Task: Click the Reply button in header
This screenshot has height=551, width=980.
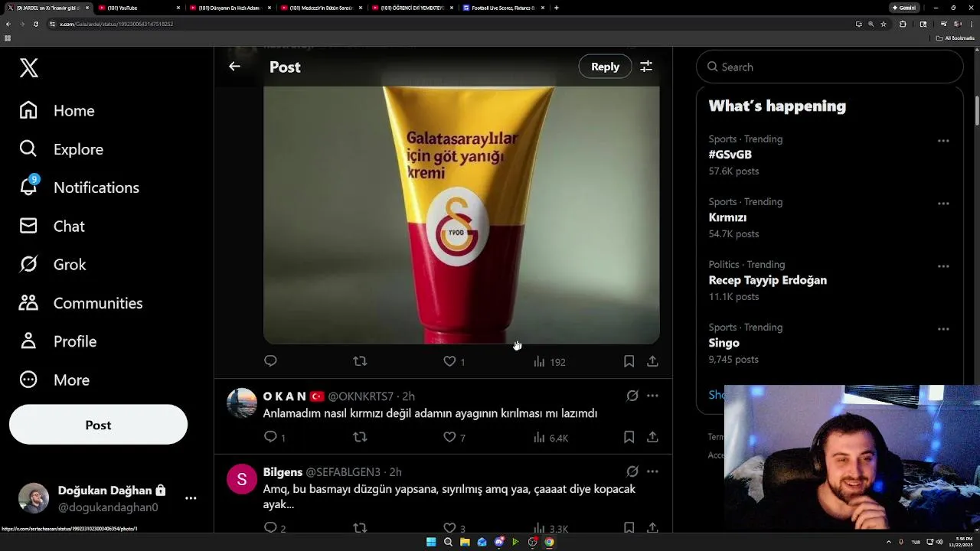Action: click(x=605, y=67)
